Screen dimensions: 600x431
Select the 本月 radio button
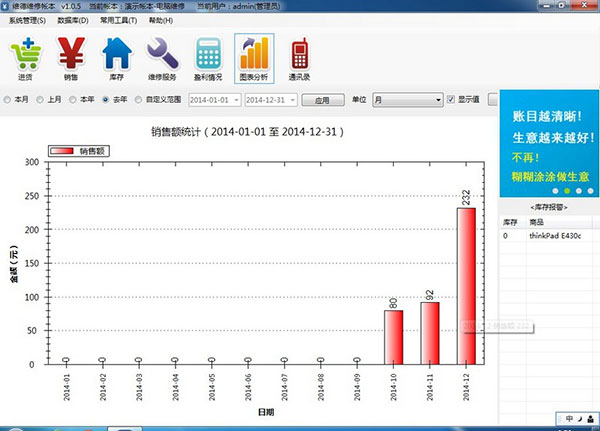tap(7, 100)
